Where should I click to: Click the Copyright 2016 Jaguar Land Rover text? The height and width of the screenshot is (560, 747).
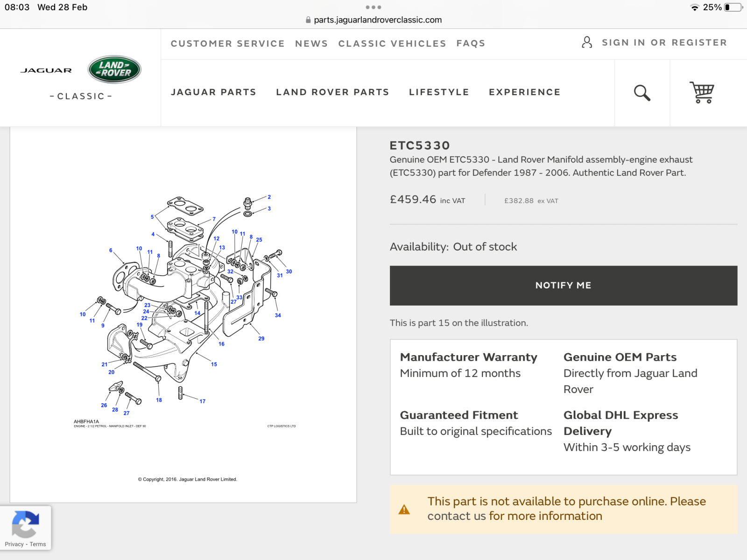188,479
